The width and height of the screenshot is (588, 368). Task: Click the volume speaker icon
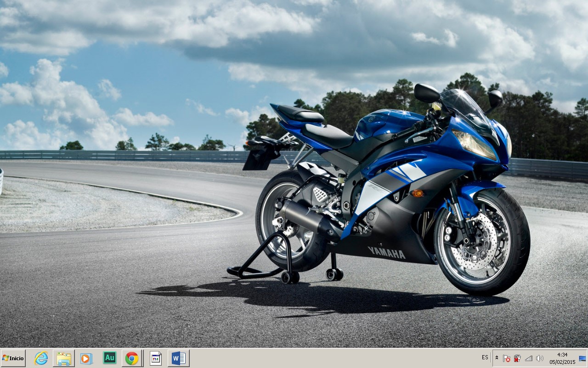(540, 358)
